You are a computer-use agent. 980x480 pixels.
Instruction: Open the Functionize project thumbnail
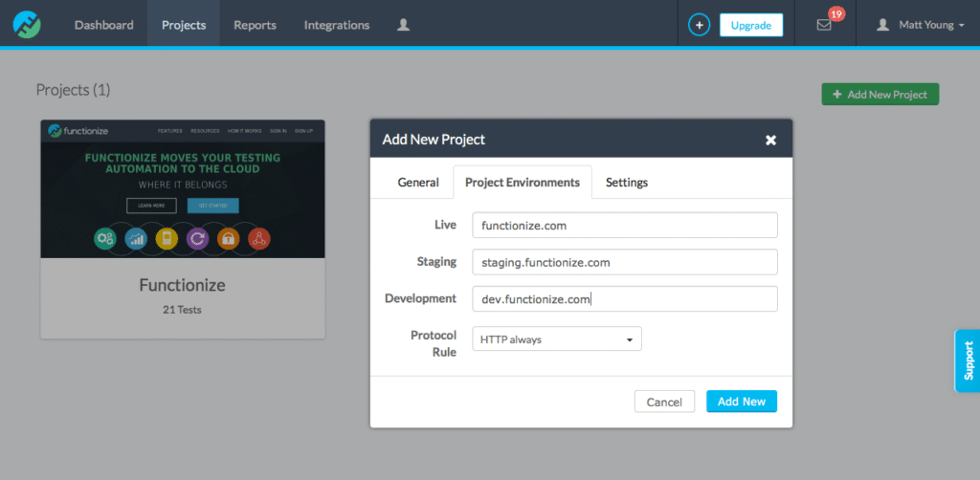point(182,189)
